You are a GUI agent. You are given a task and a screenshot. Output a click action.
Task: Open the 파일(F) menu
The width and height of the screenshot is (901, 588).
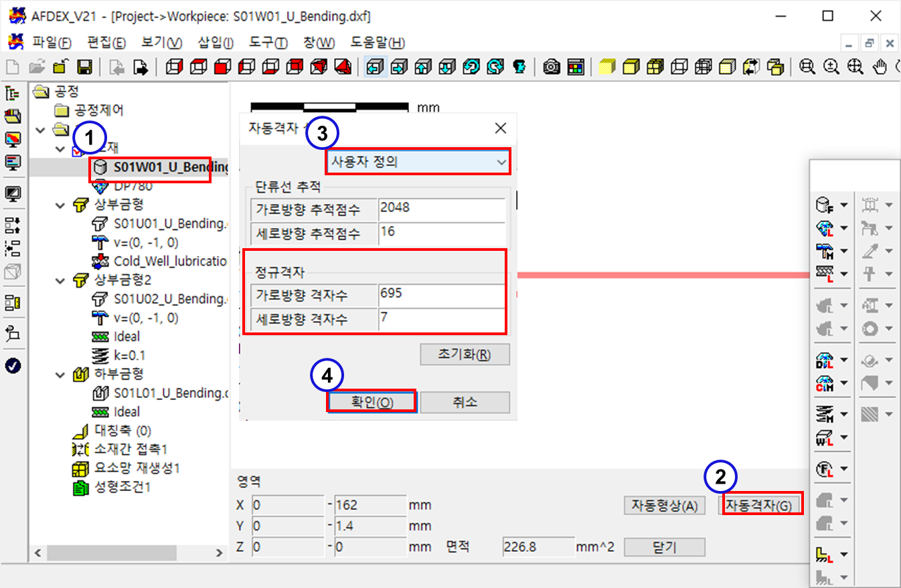tap(52, 43)
